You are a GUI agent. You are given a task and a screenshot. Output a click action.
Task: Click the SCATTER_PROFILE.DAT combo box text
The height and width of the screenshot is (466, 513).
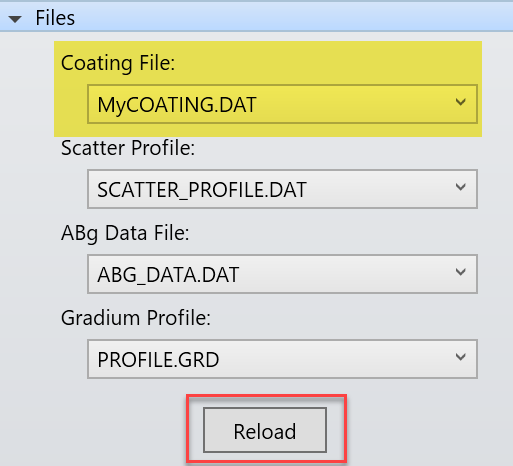(202, 190)
